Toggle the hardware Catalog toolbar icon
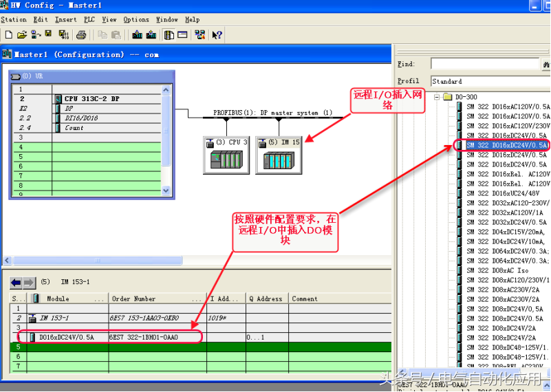The width and height of the screenshot is (551, 392). [x=169, y=34]
